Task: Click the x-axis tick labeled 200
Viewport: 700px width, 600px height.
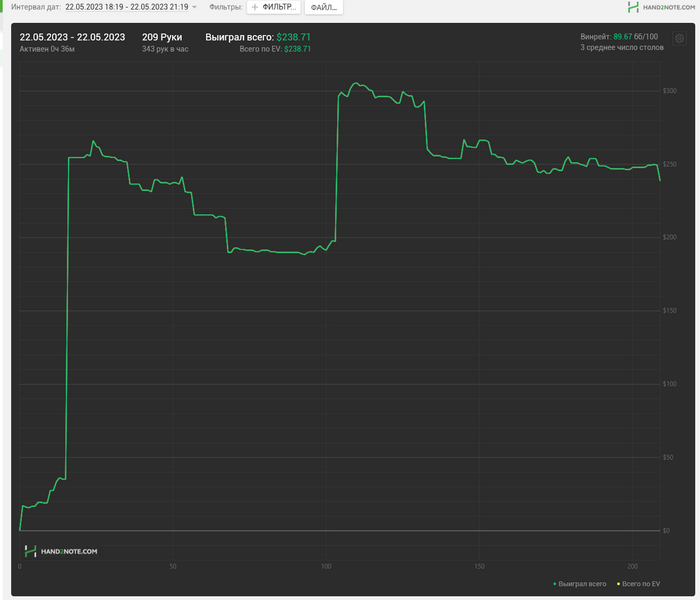Action: point(633,567)
